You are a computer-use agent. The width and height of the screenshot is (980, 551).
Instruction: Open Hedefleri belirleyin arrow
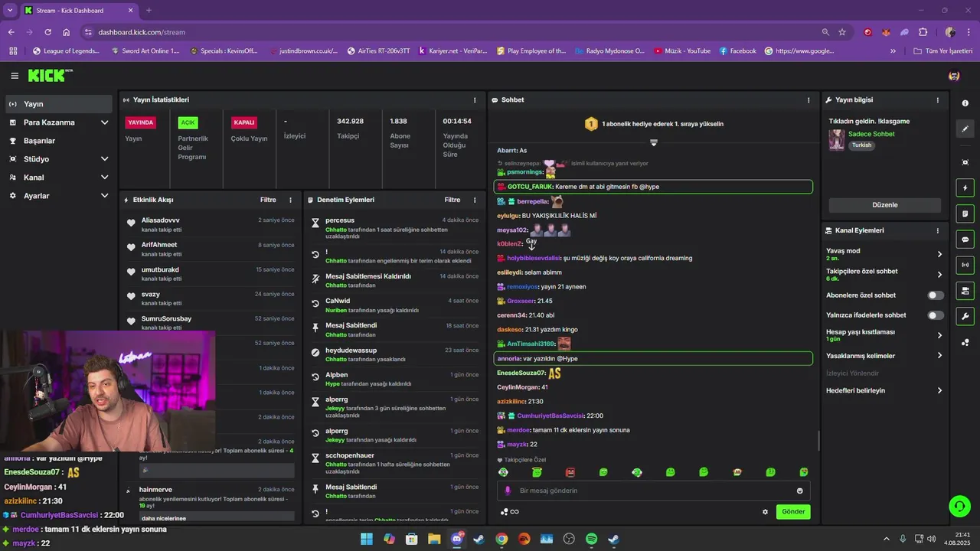click(939, 390)
